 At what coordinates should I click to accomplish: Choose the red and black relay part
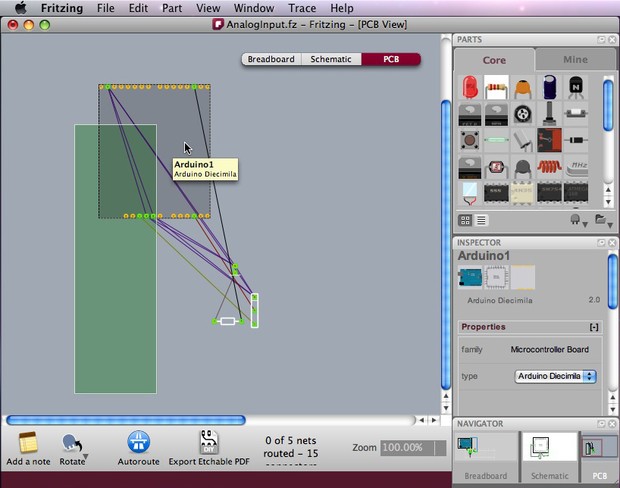(x=549, y=140)
